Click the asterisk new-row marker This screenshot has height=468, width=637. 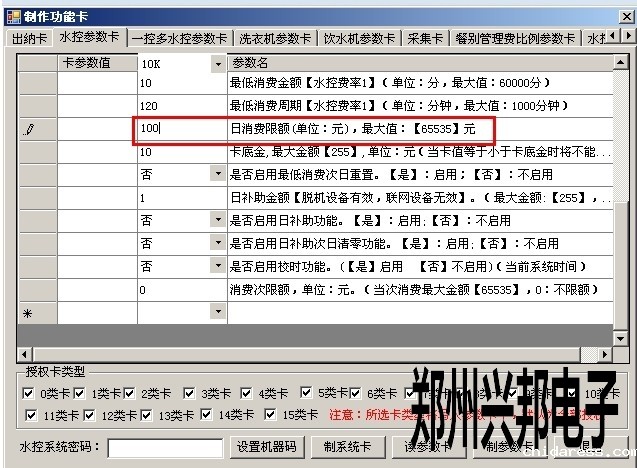click(29, 313)
